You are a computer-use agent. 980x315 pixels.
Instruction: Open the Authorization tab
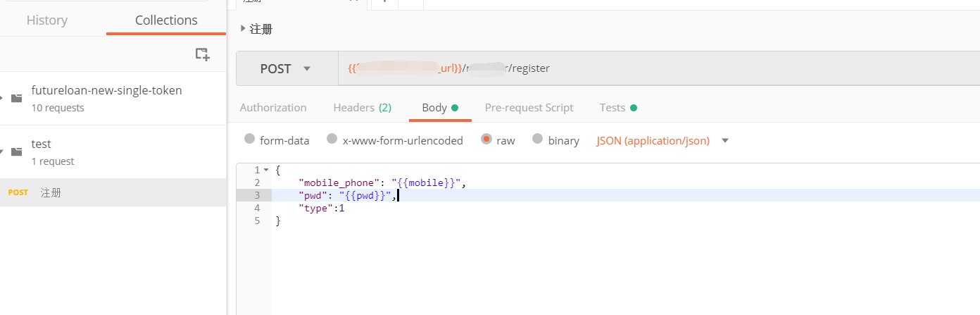273,108
